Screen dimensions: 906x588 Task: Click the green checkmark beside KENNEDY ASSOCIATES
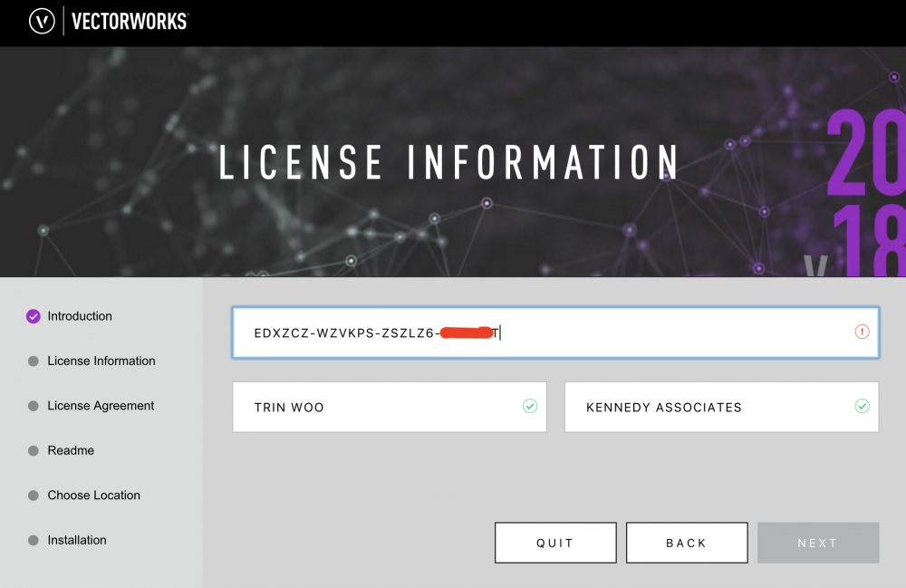pyautogui.click(x=862, y=407)
